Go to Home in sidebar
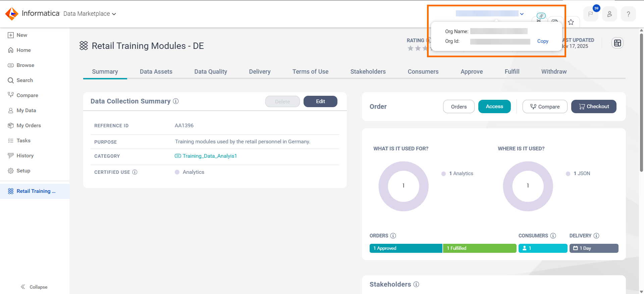644x294 pixels. point(19,50)
